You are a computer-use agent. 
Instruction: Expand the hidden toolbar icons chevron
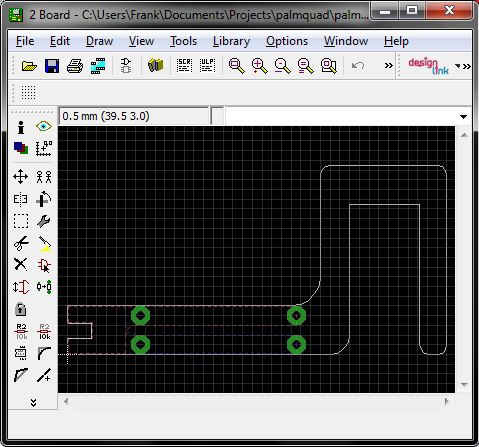coord(389,66)
